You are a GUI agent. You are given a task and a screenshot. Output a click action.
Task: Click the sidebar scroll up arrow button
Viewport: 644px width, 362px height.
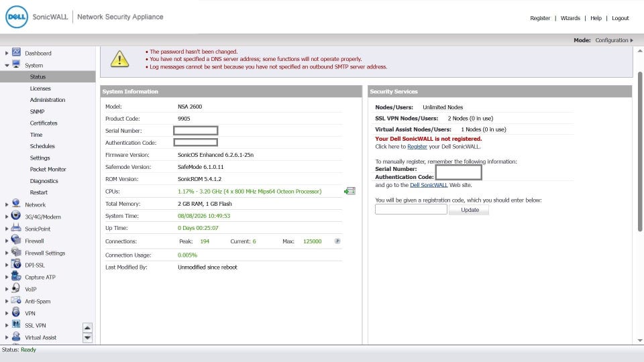pyautogui.click(x=87, y=328)
